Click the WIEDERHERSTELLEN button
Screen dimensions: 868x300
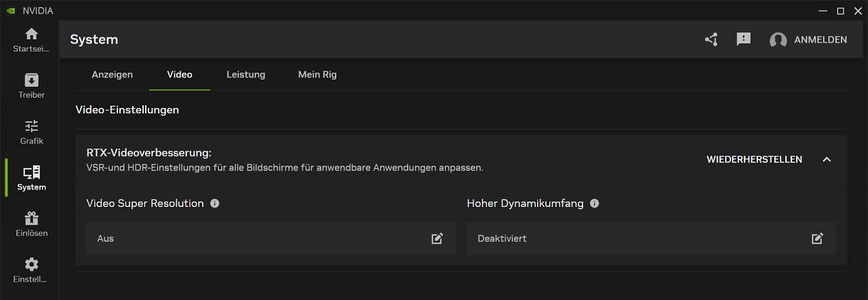coord(754,160)
